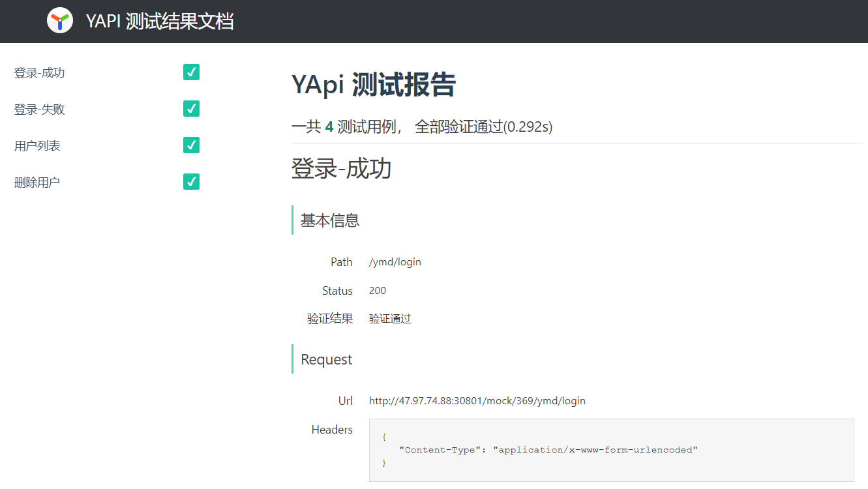Click the 验证结果 field label
The image size is (868, 489).
tap(330, 319)
